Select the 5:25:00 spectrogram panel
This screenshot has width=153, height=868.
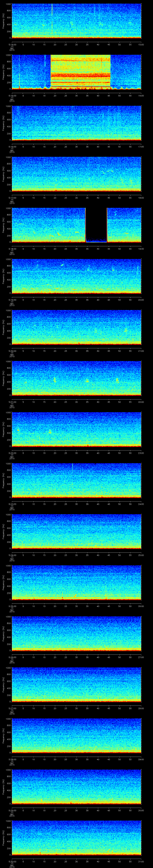click(76, 583)
